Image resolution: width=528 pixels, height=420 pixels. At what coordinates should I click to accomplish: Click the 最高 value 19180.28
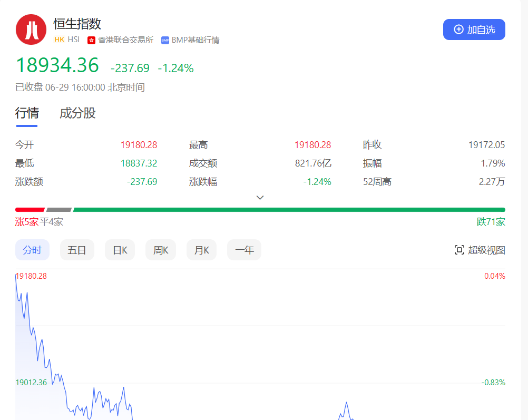[x=313, y=145]
